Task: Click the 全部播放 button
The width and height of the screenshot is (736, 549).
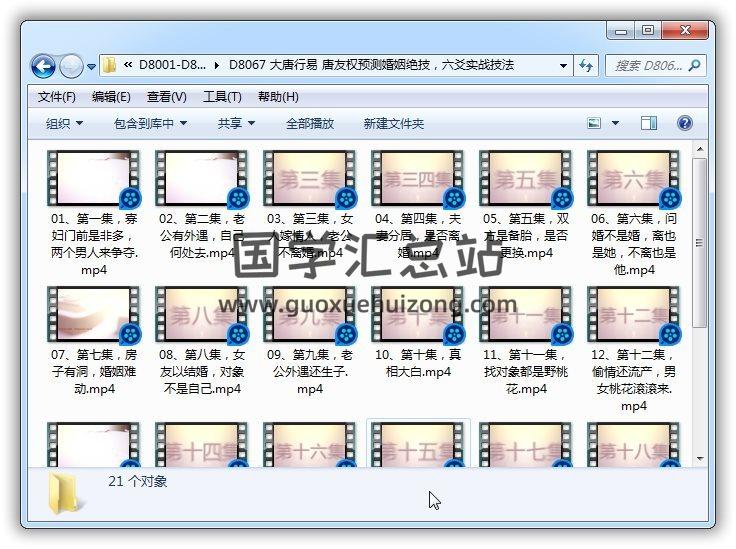Action: [x=310, y=123]
